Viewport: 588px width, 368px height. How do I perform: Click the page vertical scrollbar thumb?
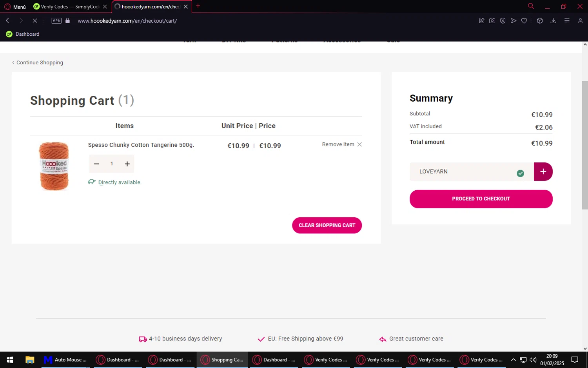click(585, 145)
